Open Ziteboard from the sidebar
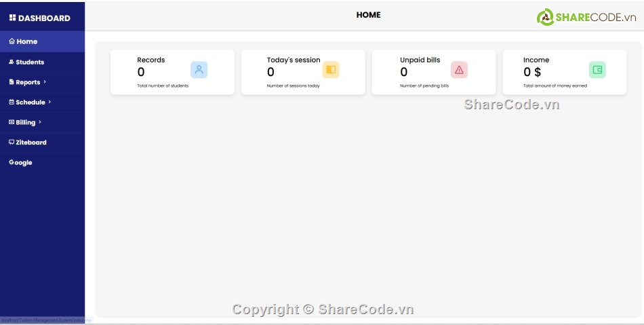The height and width of the screenshot is (325, 644). pos(31,142)
